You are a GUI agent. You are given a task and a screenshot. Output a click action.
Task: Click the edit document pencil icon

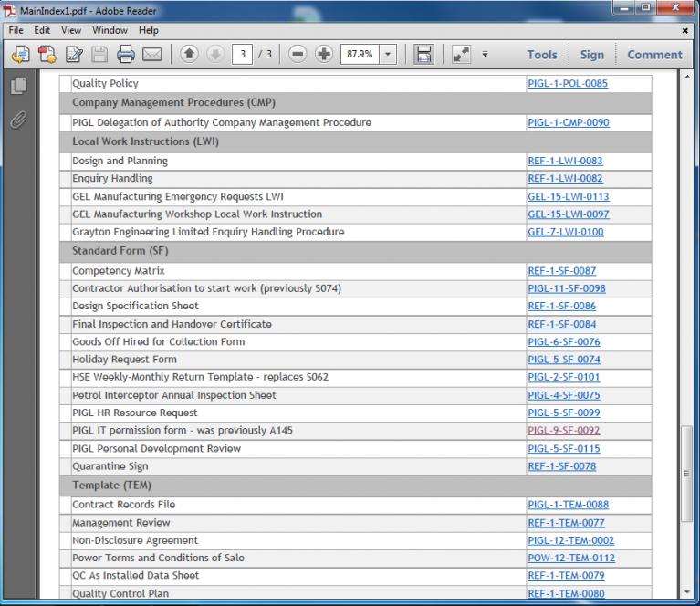click(74, 55)
